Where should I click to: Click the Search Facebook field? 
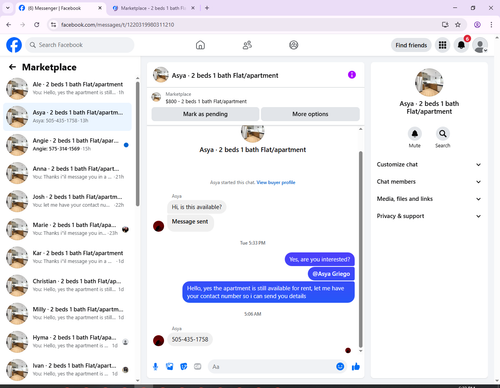point(80,45)
